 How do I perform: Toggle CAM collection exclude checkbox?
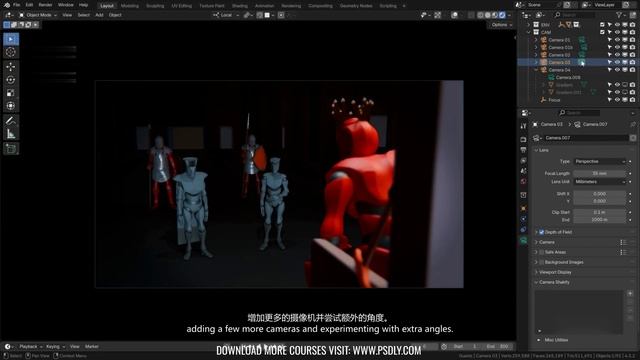coord(602,32)
